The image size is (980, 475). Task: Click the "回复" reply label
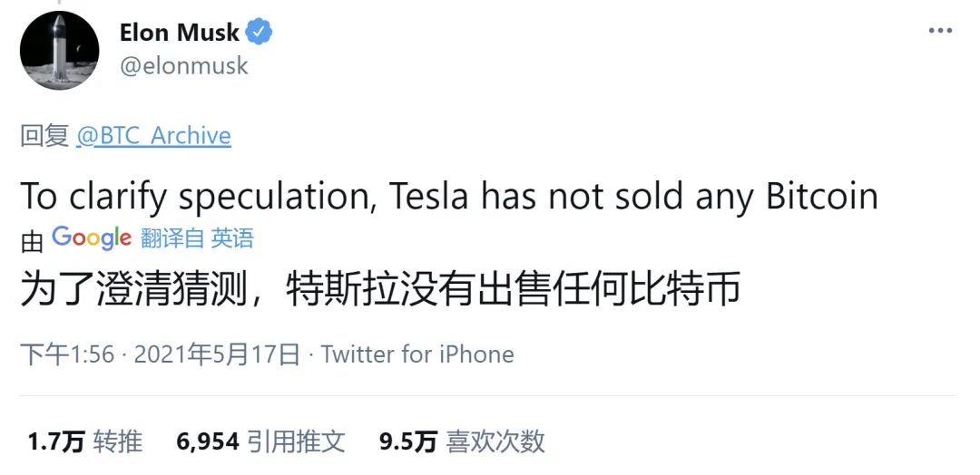44,136
